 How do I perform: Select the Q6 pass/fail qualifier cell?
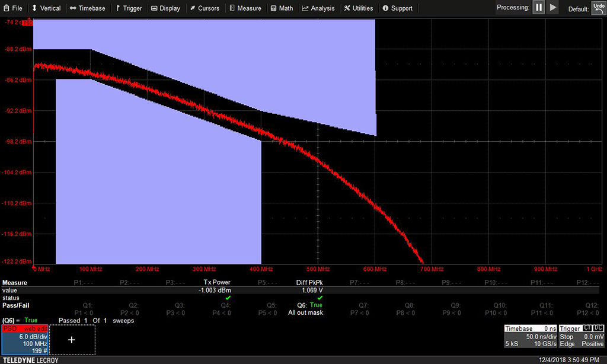305,309
